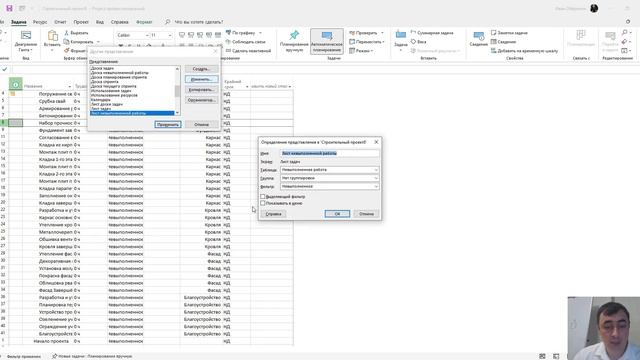Switch to the Задача ribbon tab

tap(19, 22)
